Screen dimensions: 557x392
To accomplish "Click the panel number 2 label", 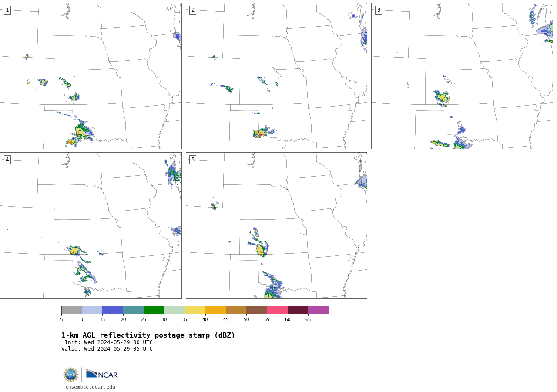I will click(193, 10).
